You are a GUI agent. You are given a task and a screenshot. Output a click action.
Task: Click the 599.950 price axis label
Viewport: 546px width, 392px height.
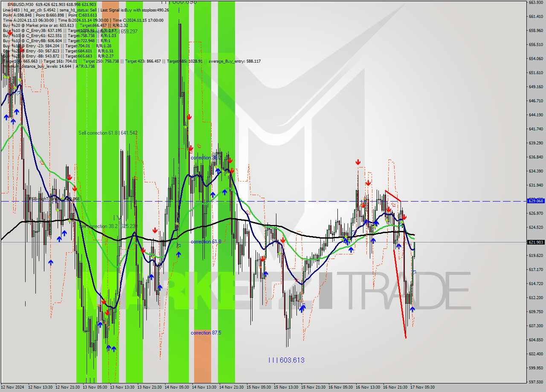click(535, 368)
